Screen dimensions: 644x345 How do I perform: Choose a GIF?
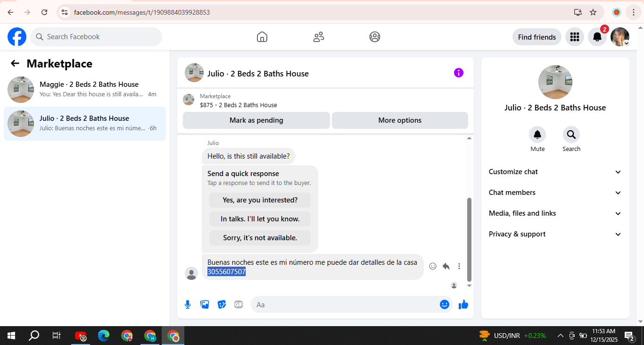click(239, 304)
